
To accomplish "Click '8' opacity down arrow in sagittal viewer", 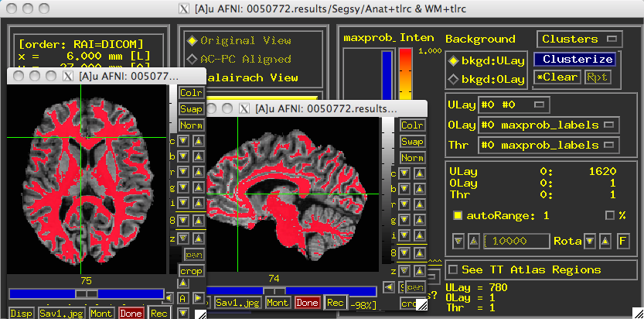I will (404, 253).
